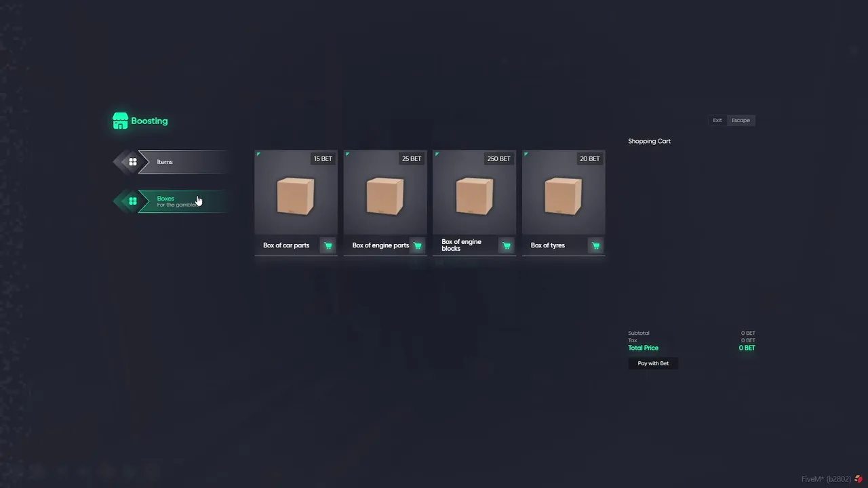Screen dimensions: 868x488
Task: Add Box of engine parts to cart
Action: pos(417,245)
